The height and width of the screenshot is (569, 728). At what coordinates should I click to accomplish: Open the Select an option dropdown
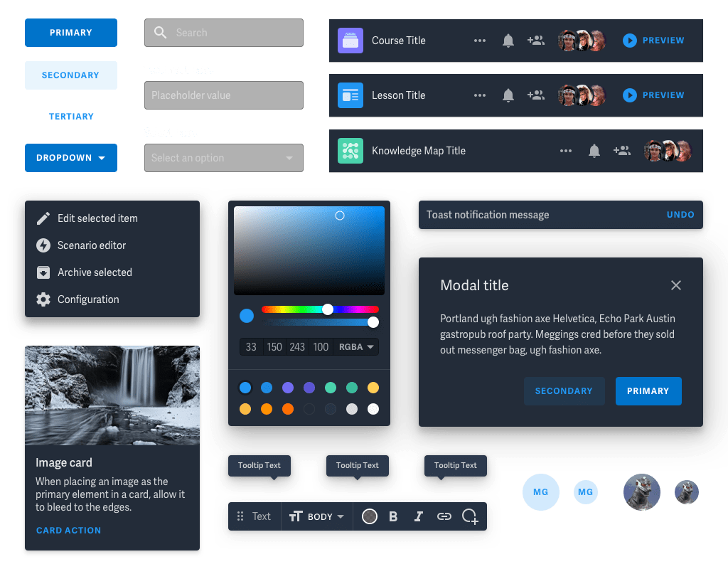point(224,158)
